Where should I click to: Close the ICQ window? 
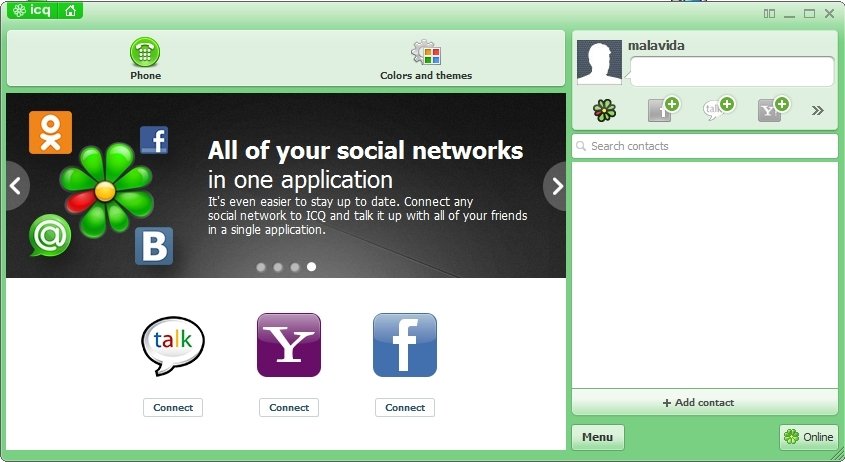[829, 13]
